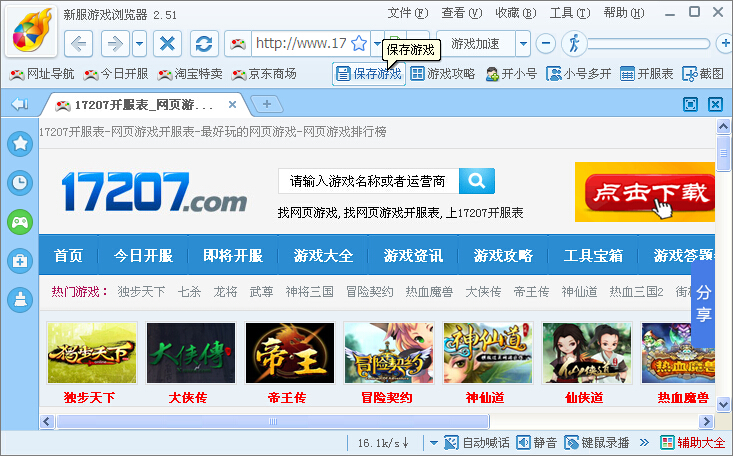733x456 pixels.
Task: Toggle 静音 mute in the status bar
Action: coord(536,443)
